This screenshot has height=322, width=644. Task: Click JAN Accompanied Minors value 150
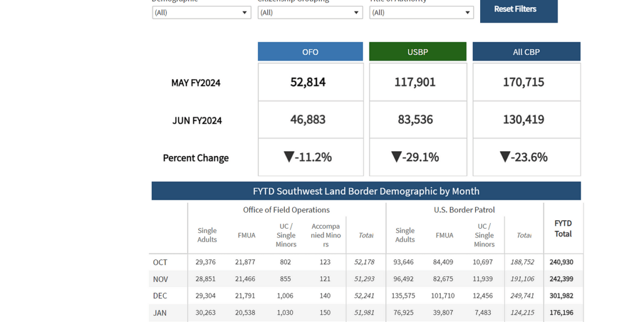tap(325, 312)
